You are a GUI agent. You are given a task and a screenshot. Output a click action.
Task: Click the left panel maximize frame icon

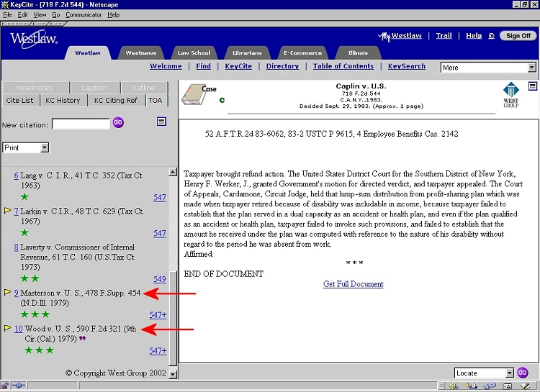pyautogui.click(x=162, y=122)
